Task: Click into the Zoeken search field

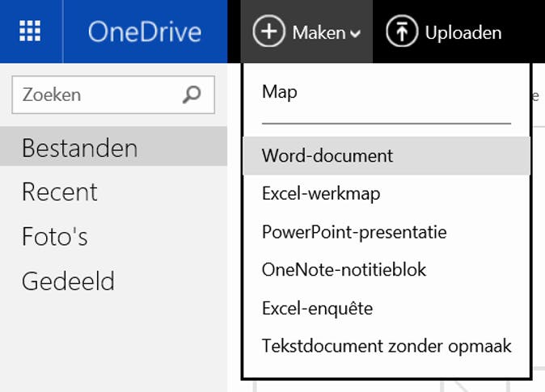Action: tap(97, 95)
